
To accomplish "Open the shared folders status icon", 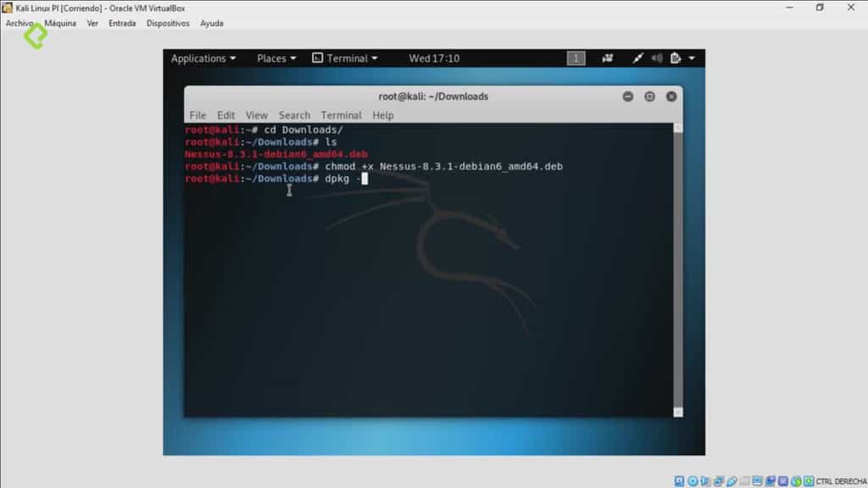I will coord(744,480).
